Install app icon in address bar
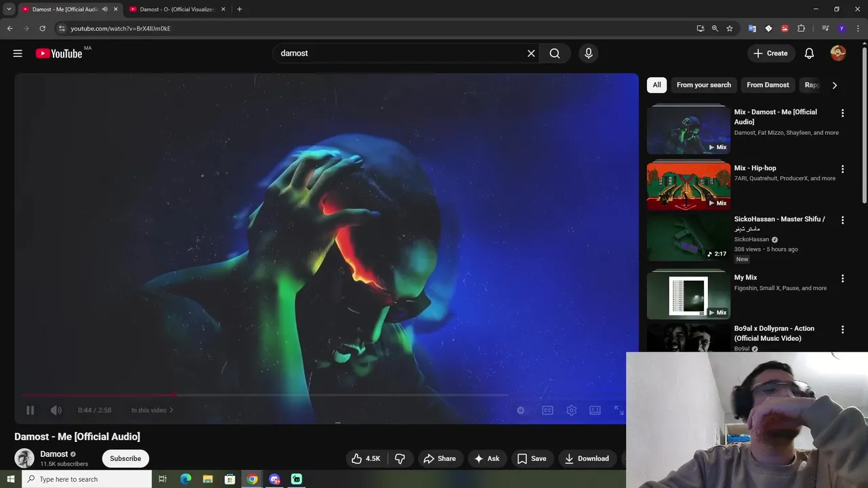868x488 pixels. point(701,28)
